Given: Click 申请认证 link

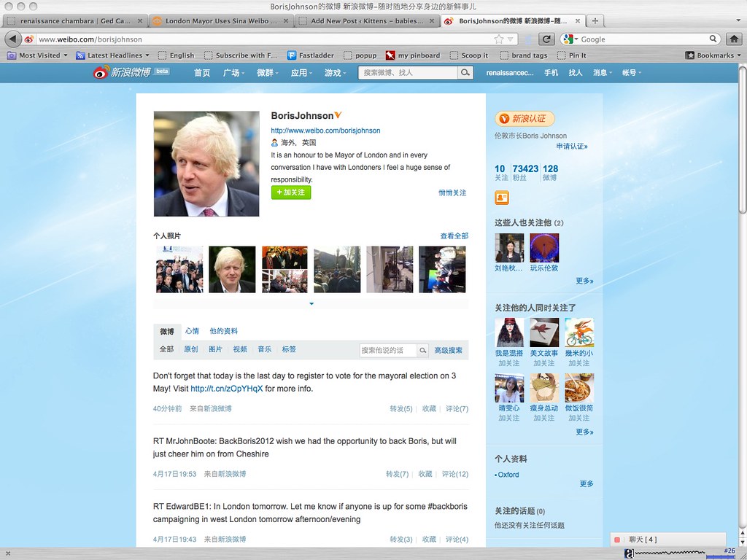Looking at the screenshot, I should click(572, 146).
